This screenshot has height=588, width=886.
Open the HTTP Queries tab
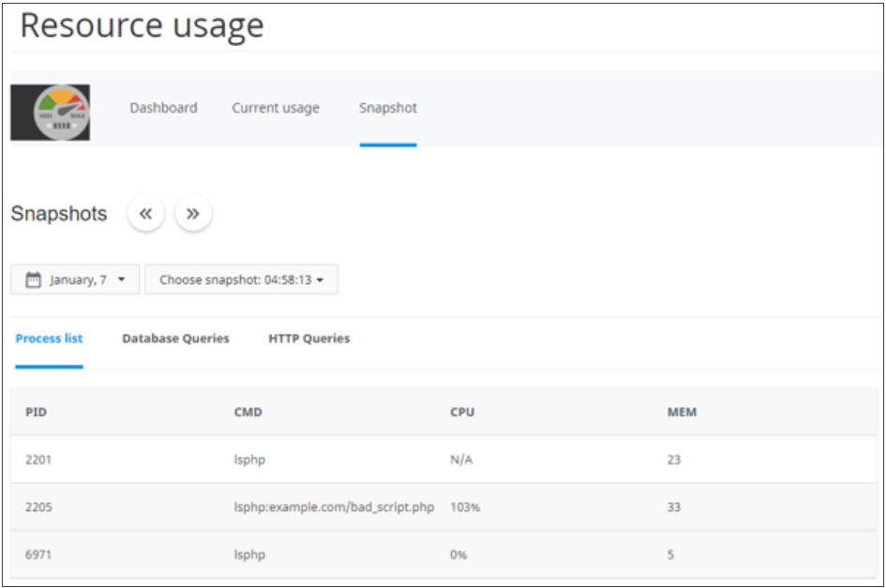coord(308,338)
